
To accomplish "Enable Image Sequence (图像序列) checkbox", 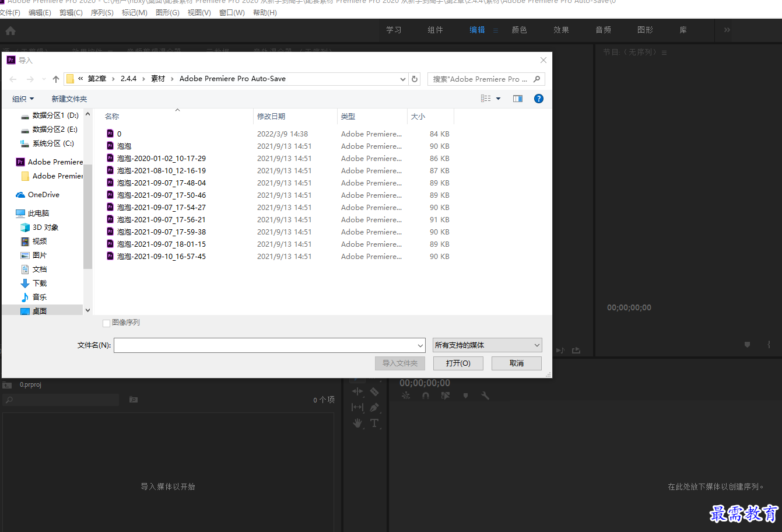I will 106,323.
